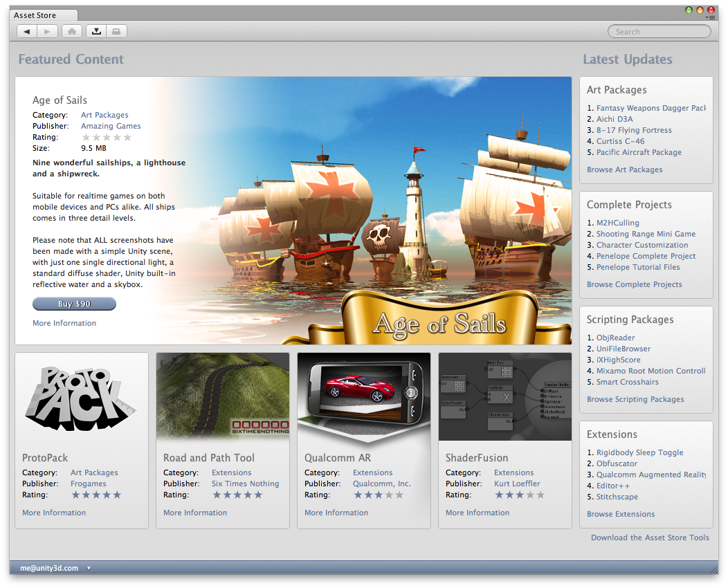728x588 pixels.
Task: Open Kurt Loeffler publisher link
Action: (517, 484)
